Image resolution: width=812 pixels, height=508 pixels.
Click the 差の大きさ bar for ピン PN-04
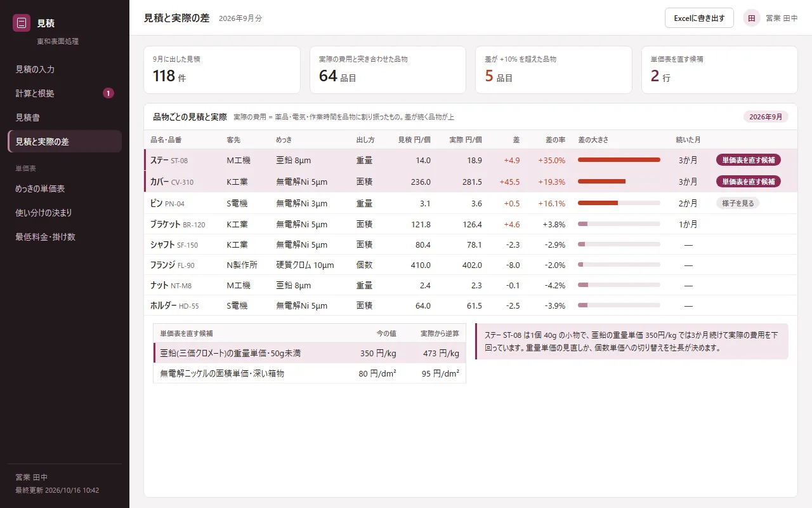click(619, 203)
